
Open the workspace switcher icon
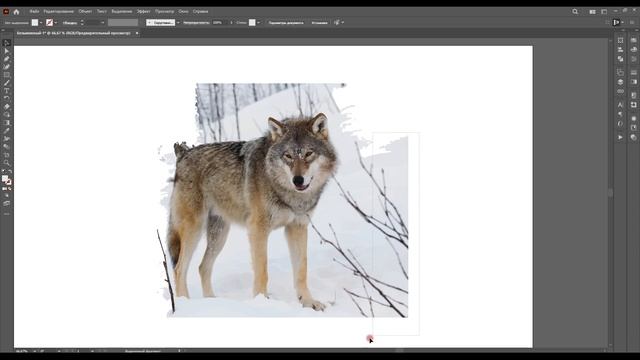pos(604,12)
